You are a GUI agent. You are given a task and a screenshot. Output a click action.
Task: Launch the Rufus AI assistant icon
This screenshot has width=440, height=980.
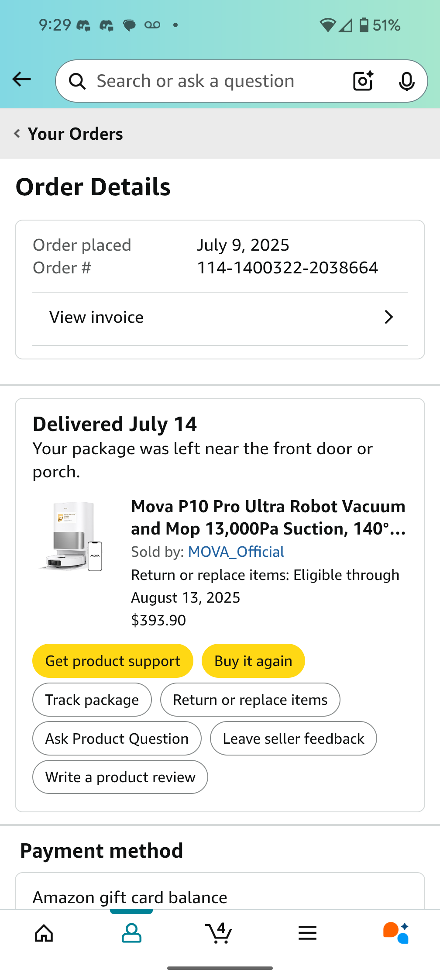coord(395,933)
